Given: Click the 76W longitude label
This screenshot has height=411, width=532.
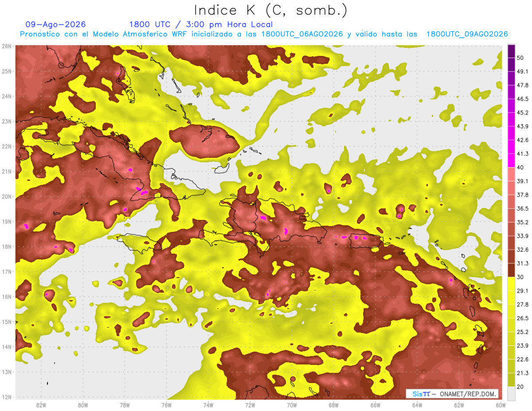Looking at the screenshot, I should 166,405.
